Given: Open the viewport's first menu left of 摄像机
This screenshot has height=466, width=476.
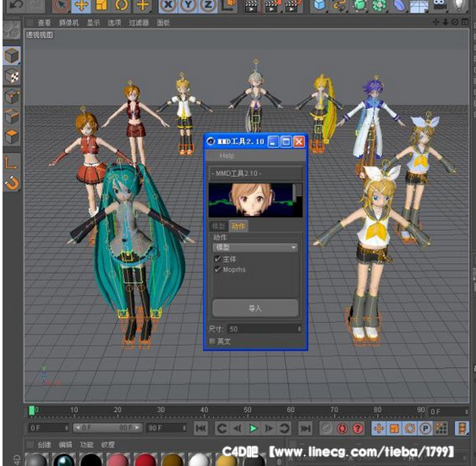Looking at the screenshot, I should pyautogui.click(x=44, y=23).
